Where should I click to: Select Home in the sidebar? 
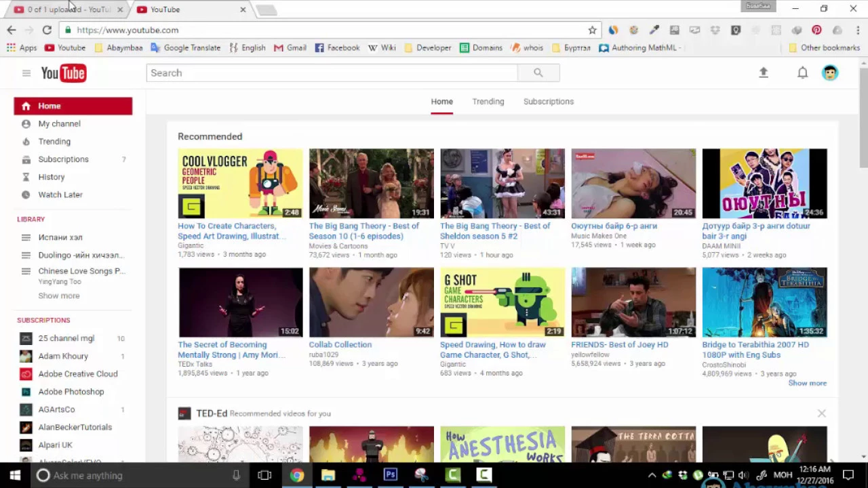pos(73,106)
